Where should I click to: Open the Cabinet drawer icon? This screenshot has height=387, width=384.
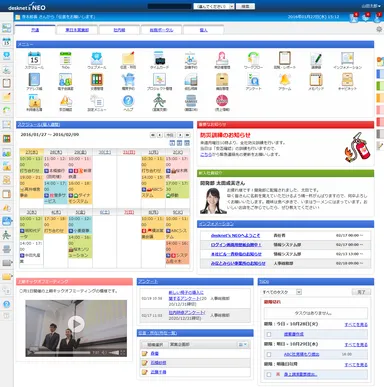pos(347,80)
